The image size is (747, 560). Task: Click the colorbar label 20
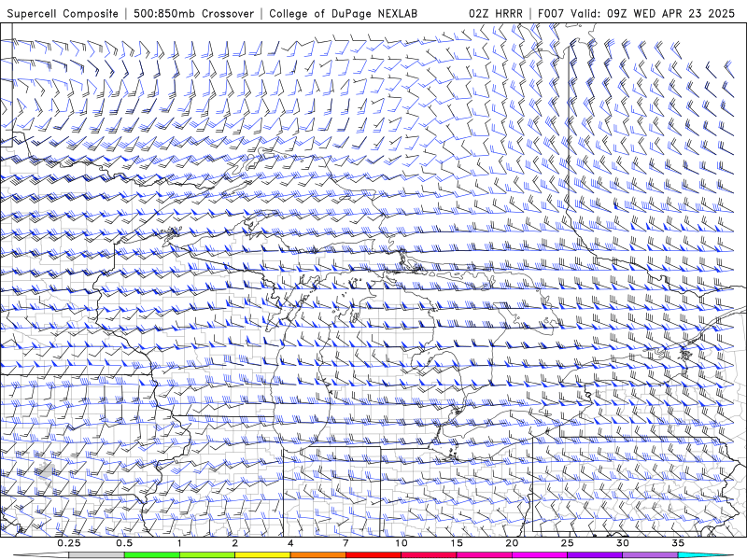pyautogui.click(x=512, y=543)
